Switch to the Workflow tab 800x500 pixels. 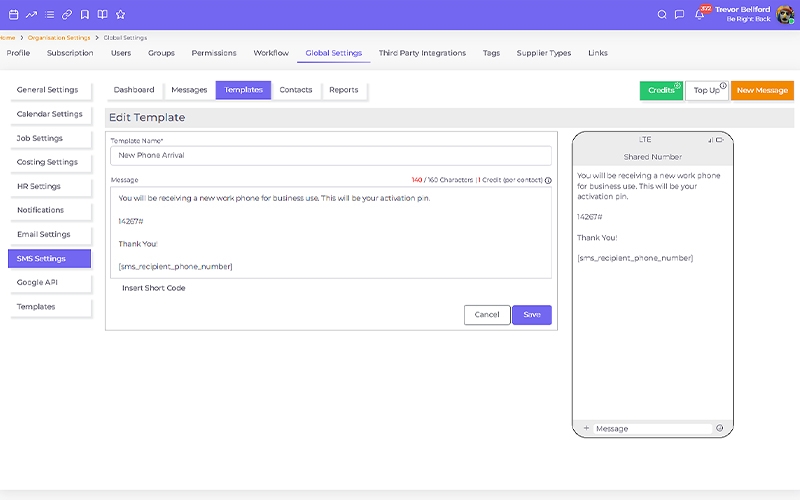[271, 53]
